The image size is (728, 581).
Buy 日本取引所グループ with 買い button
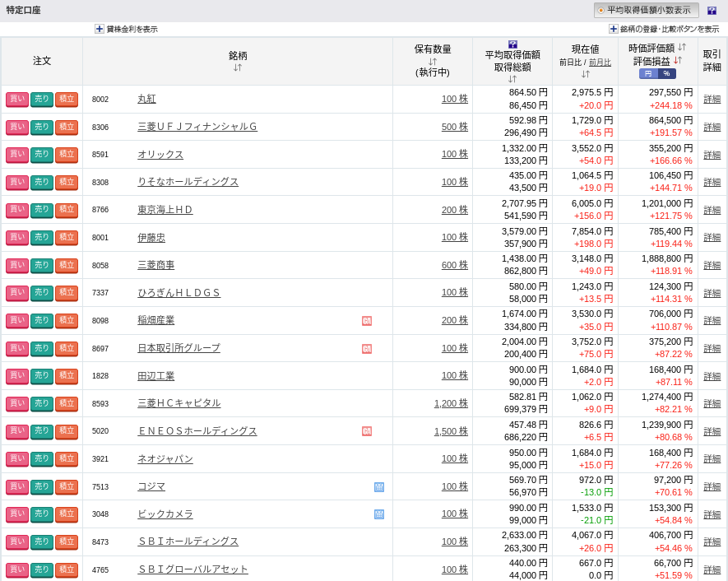pos(17,348)
